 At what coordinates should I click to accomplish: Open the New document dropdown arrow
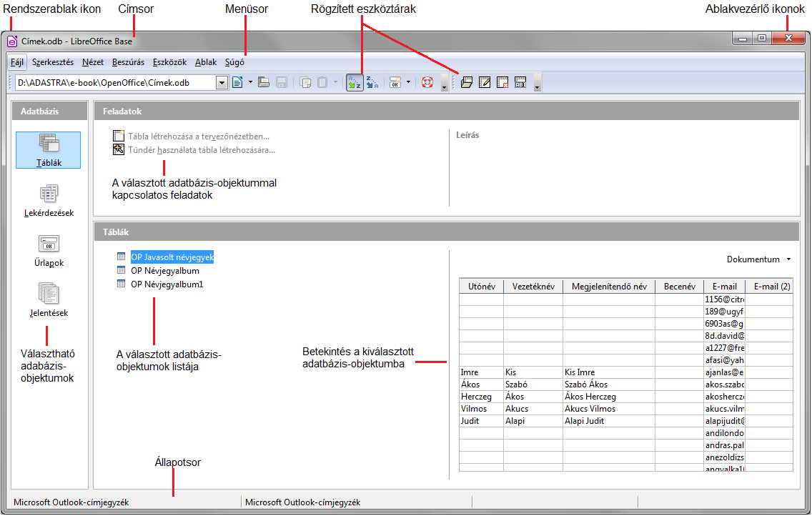(250, 82)
